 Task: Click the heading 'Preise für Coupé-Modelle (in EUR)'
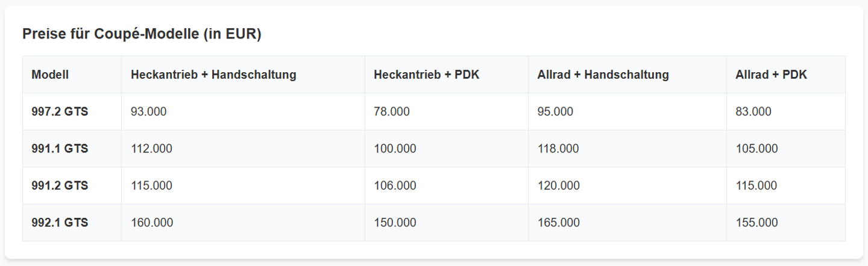coord(142,34)
